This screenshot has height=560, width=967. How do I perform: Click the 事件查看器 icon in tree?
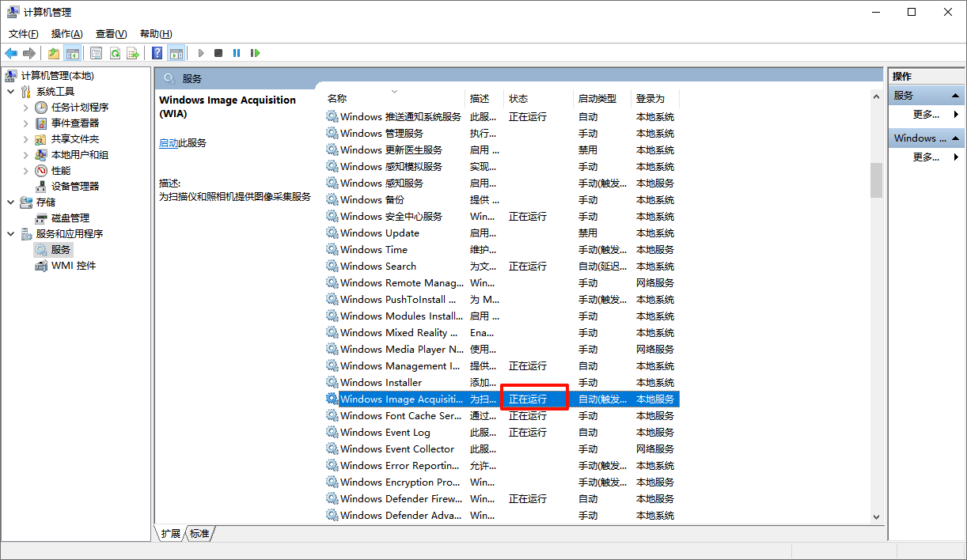(x=41, y=123)
